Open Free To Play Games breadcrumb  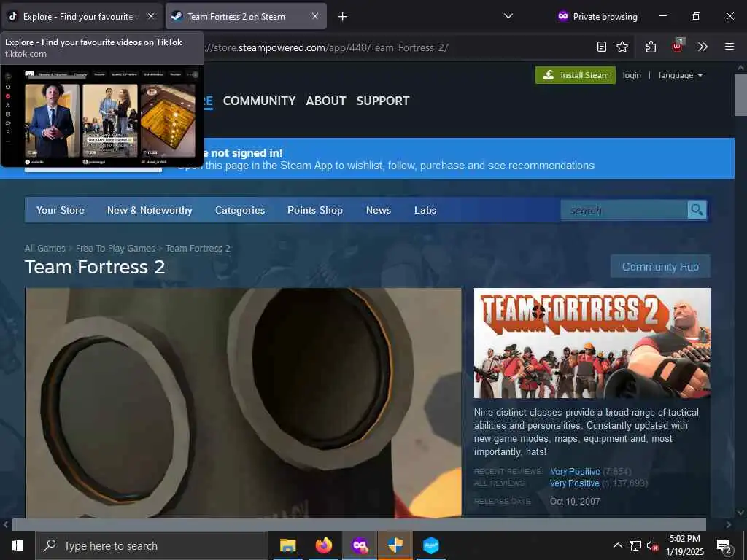[x=115, y=248]
